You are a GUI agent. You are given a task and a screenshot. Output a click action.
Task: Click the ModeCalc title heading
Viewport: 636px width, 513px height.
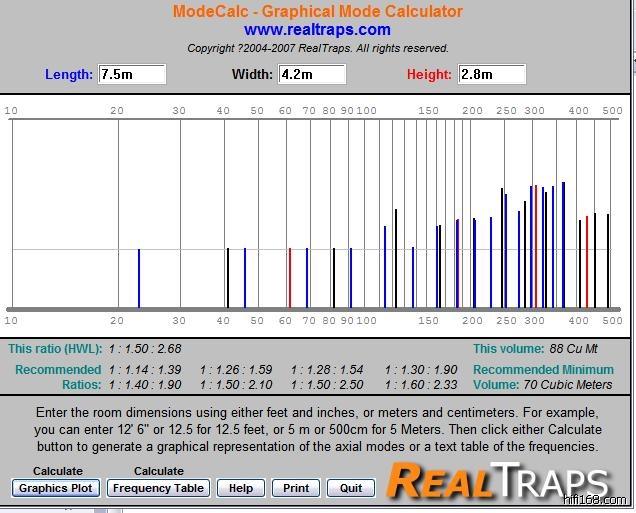click(317, 12)
